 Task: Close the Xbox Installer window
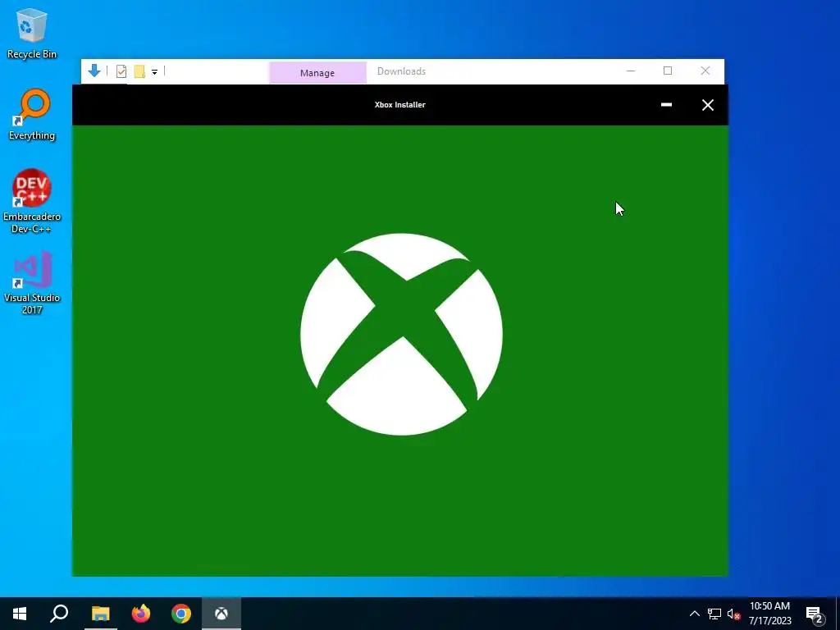point(708,105)
